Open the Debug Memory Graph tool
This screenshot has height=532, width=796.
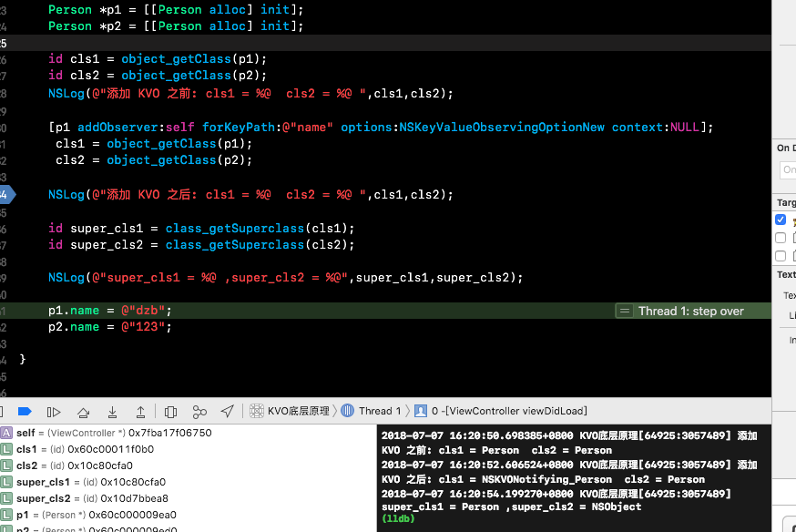pyautogui.click(x=199, y=412)
